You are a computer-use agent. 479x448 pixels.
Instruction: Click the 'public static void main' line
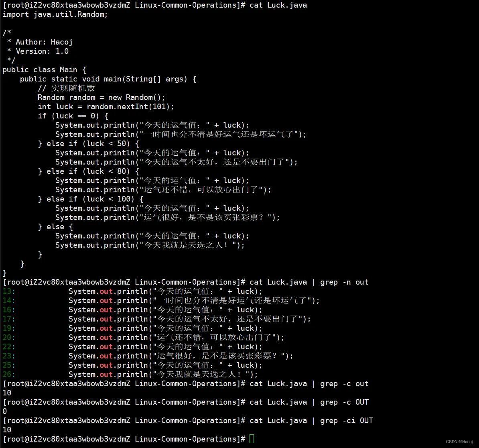108,79
